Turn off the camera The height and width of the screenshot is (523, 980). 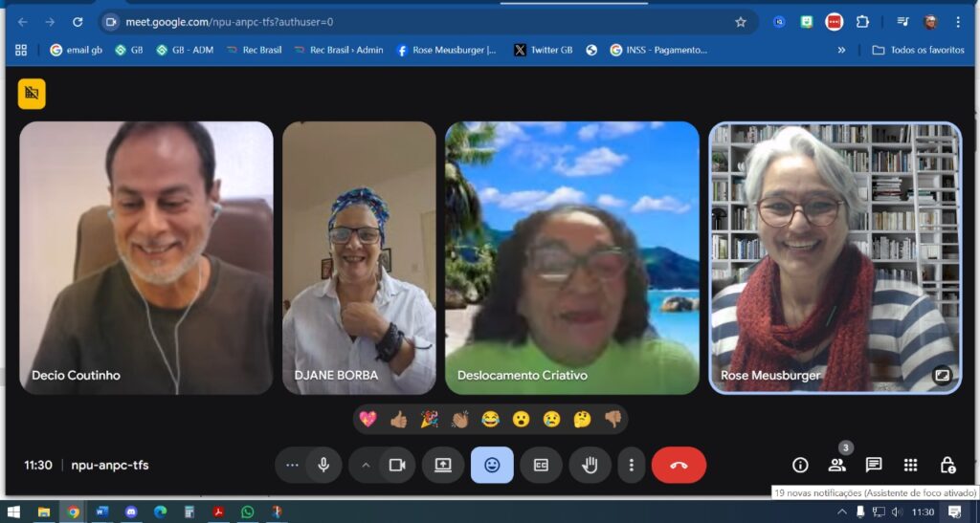click(397, 465)
